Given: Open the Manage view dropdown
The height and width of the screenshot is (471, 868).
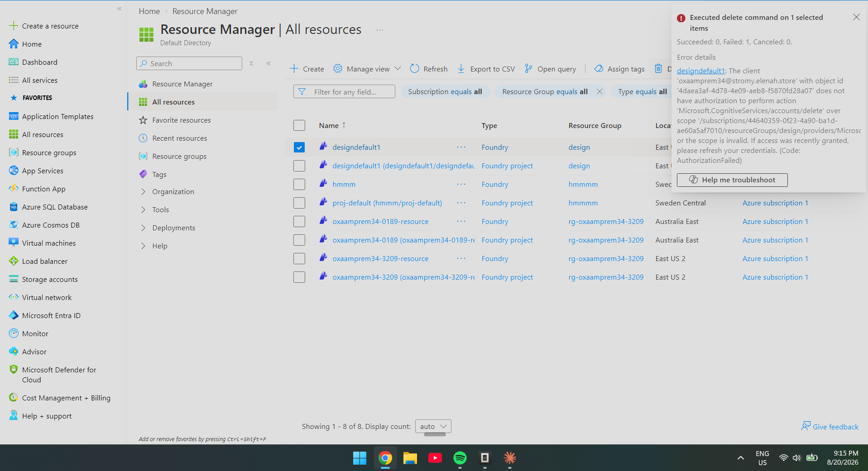Looking at the screenshot, I should coord(367,69).
